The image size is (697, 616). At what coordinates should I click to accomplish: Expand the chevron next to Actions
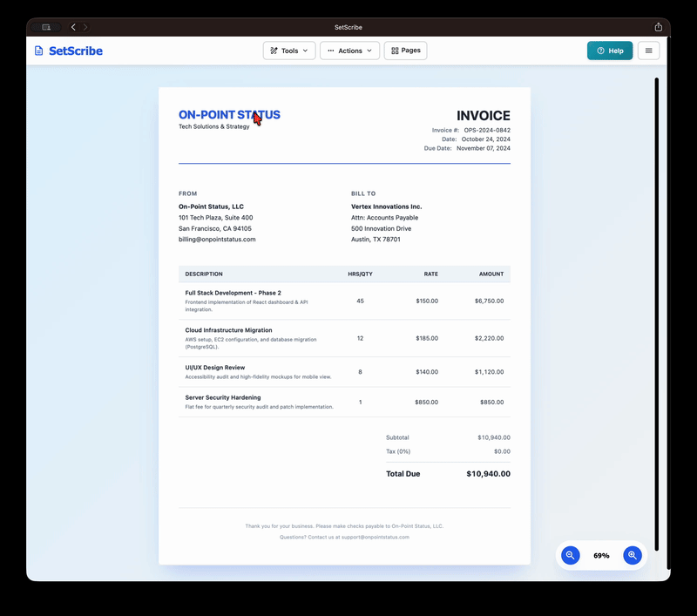(369, 51)
